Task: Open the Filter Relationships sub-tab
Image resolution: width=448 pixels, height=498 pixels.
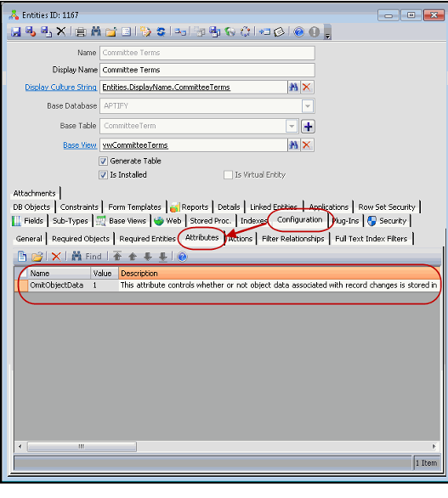Action: [293, 239]
